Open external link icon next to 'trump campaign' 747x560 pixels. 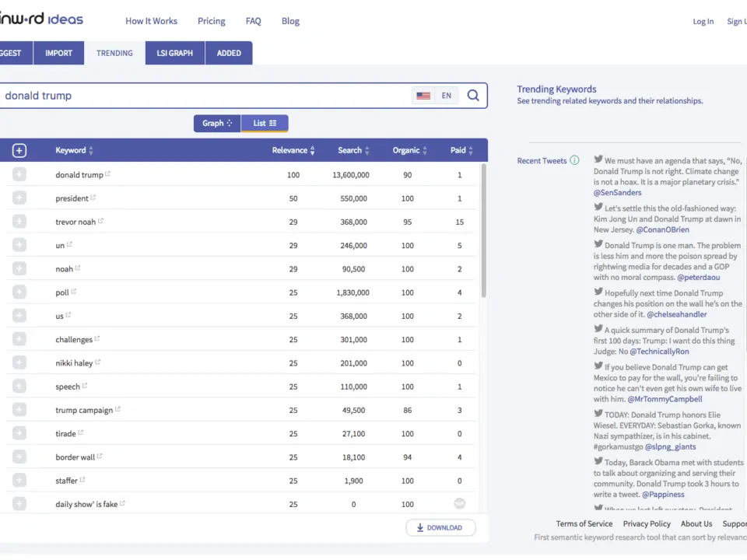coord(117,409)
